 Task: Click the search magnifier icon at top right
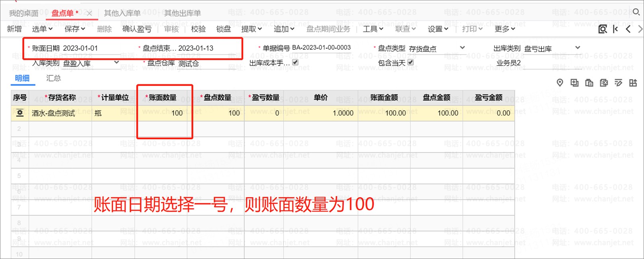[636, 12]
